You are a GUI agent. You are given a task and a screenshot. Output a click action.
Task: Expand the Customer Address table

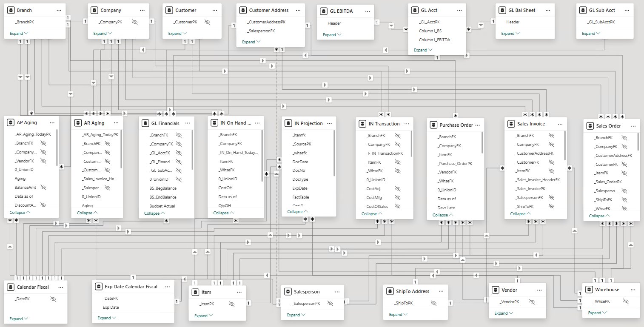click(x=251, y=42)
